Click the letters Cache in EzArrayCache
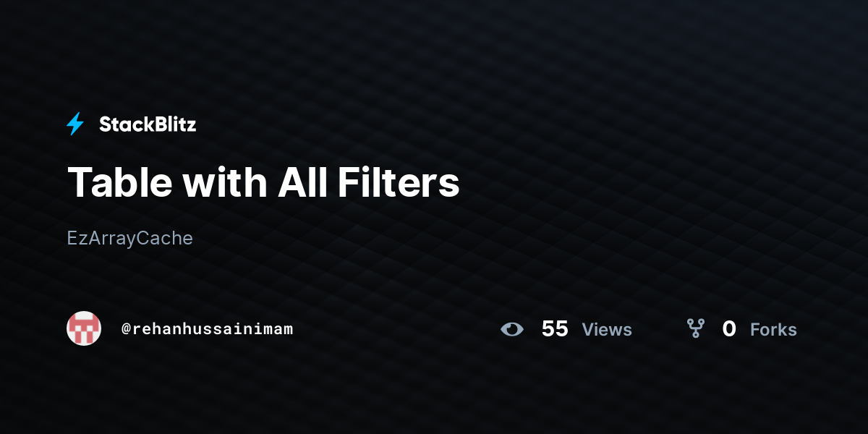868x434 pixels. click(x=166, y=238)
